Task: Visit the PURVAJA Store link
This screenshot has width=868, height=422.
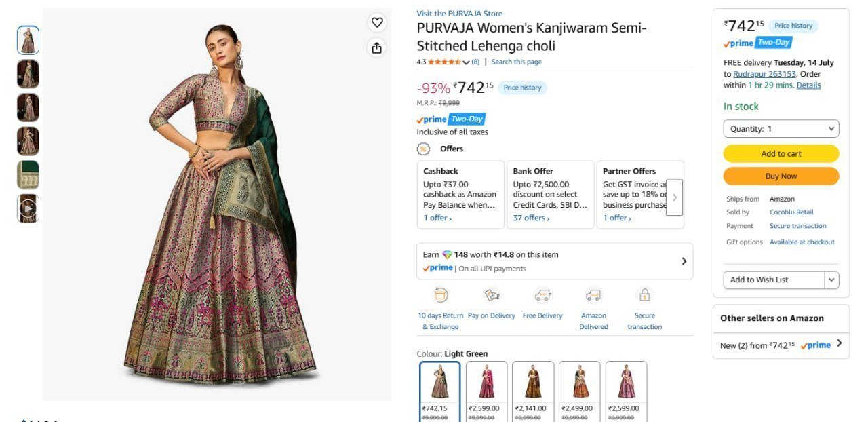Action: pyautogui.click(x=459, y=14)
